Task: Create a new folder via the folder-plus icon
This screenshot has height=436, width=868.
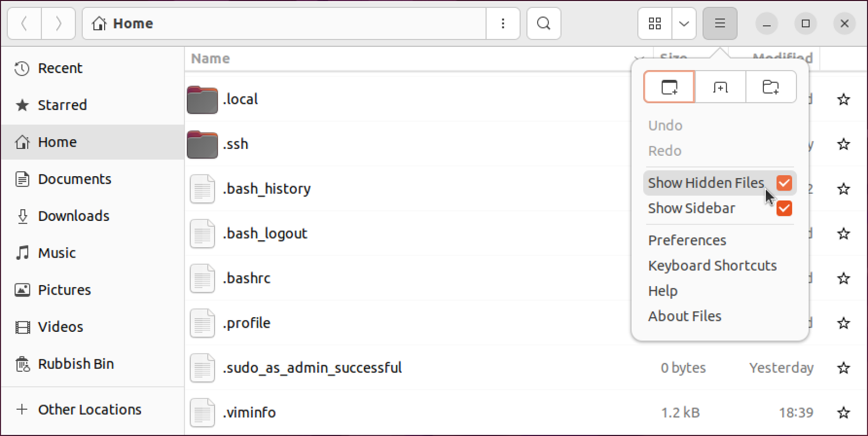Action: (x=771, y=86)
